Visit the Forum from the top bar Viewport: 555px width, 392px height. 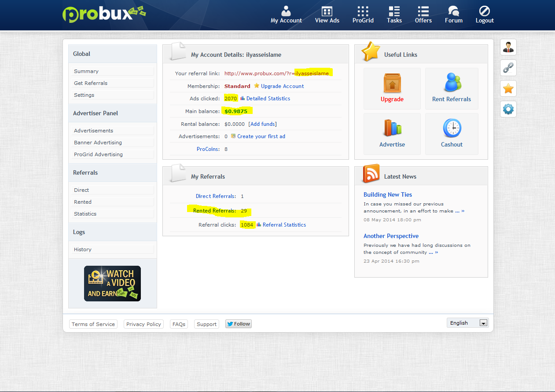(x=453, y=15)
